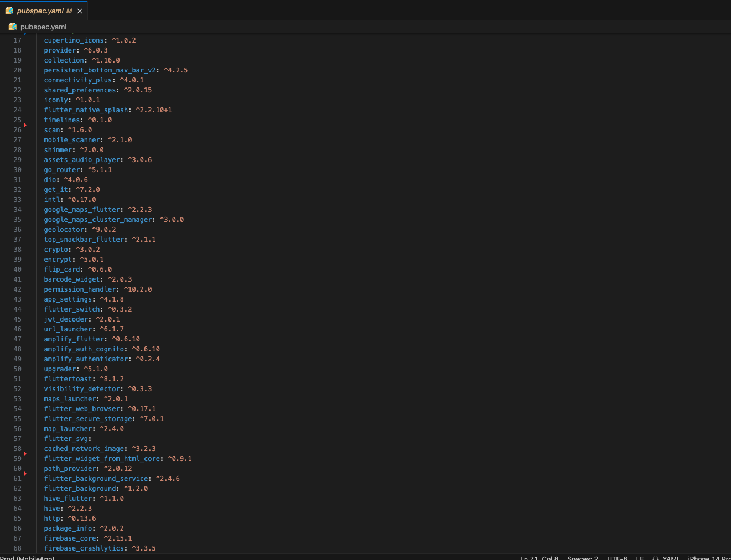Image resolution: width=731 pixels, height=560 pixels.
Task: Click the red gutter marker beside line 61
Action: pos(24,475)
